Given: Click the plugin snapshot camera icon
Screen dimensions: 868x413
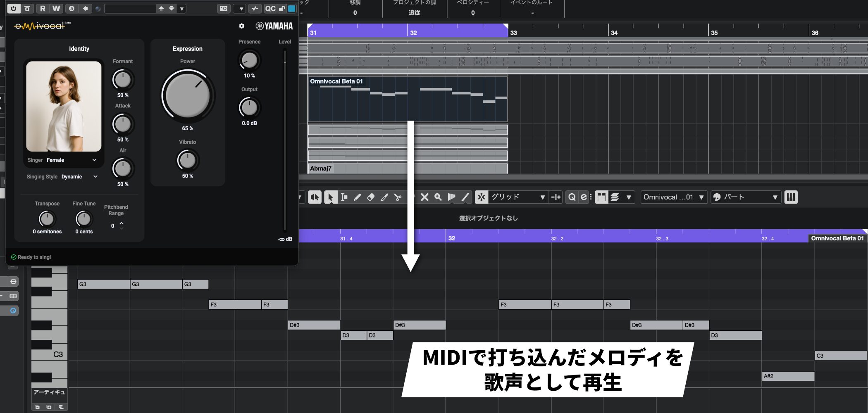Looking at the screenshot, I should (223, 9).
